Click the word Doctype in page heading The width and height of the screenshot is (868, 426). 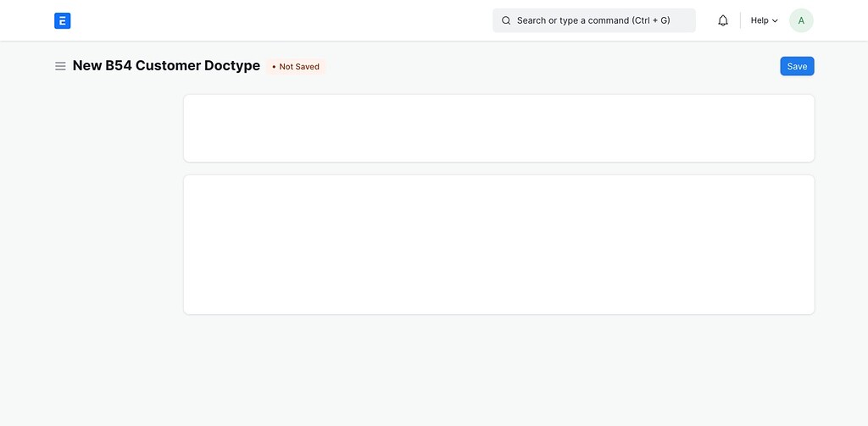(x=232, y=66)
